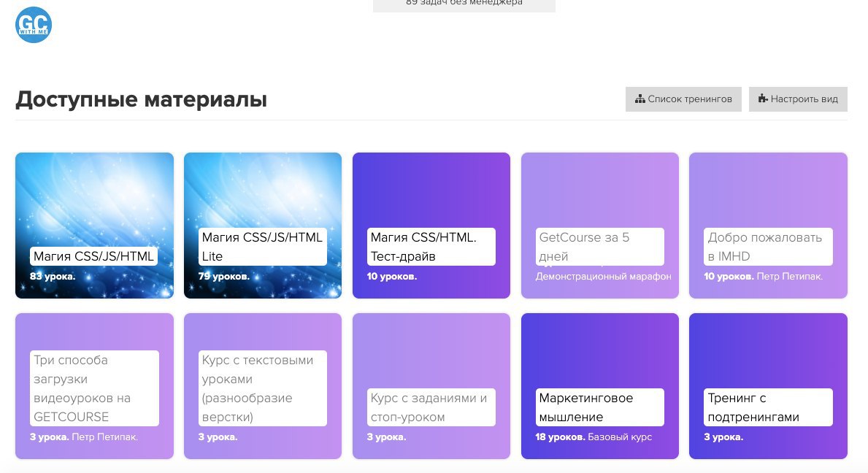Viewport: 868px width, 473px height.
Task: Open the Магия CSS/JS/HTML Lite card
Action: pyautogui.click(x=263, y=226)
